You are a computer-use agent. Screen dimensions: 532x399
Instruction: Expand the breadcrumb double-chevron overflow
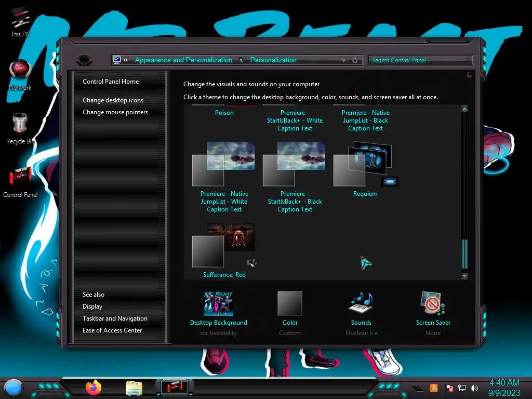pyautogui.click(x=126, y=60)
